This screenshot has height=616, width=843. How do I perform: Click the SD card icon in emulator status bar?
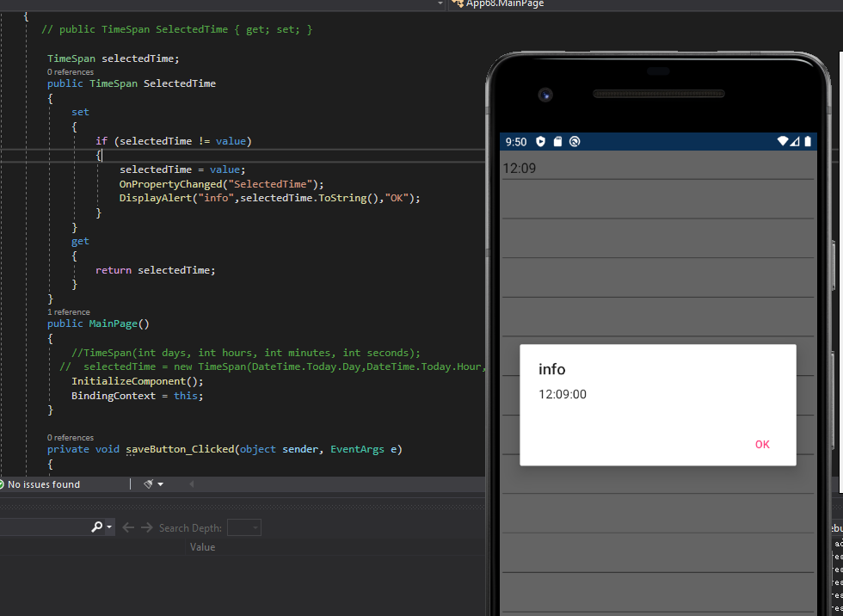pyautogui.click(x=557, y=142)
